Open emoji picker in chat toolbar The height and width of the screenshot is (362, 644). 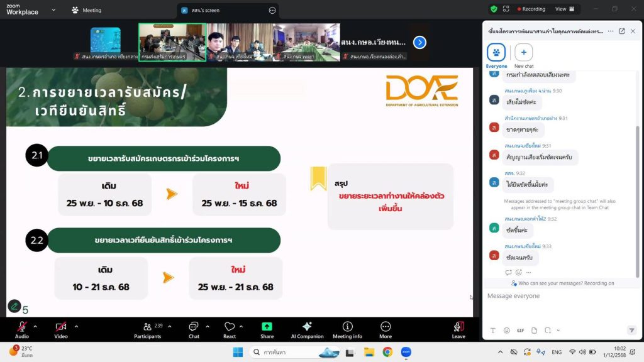506,331
